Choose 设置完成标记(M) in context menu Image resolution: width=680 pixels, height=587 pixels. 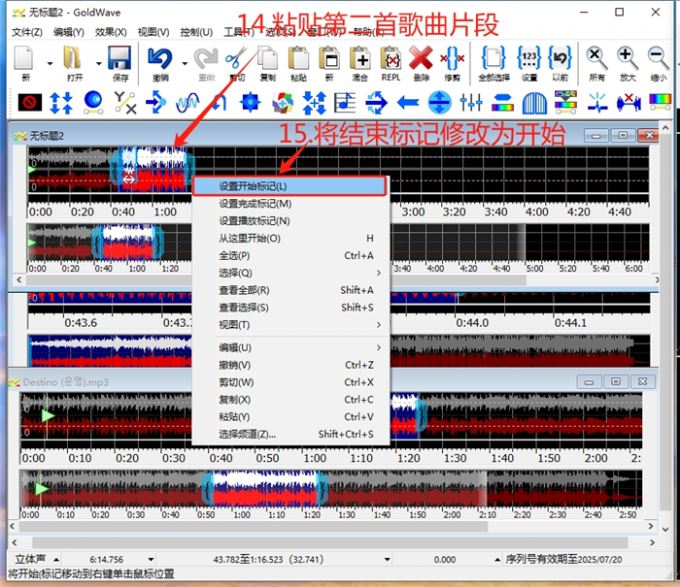pos(291,204)
